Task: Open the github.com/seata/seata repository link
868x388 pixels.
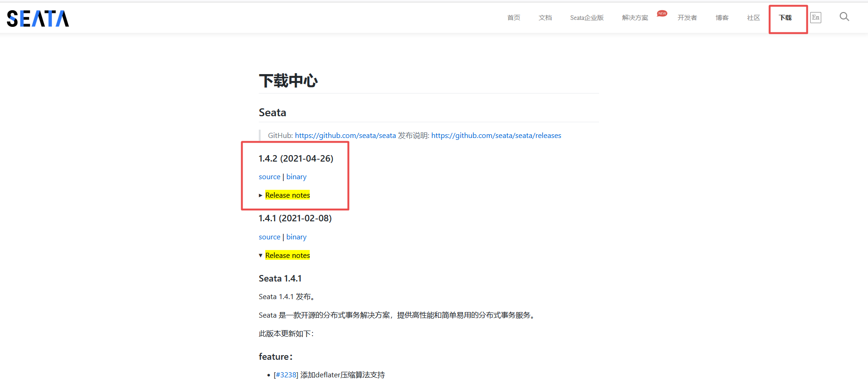Action: (x=345, y=135)
